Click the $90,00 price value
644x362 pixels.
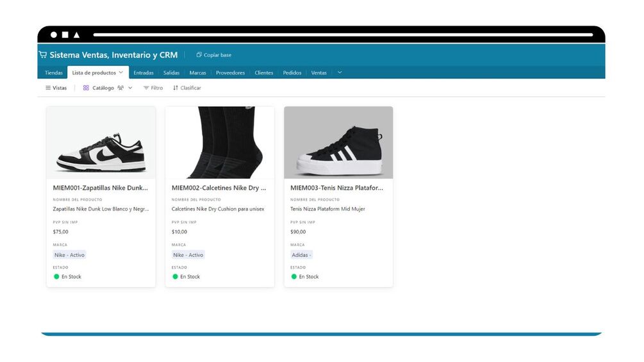(x=298, y=232)
